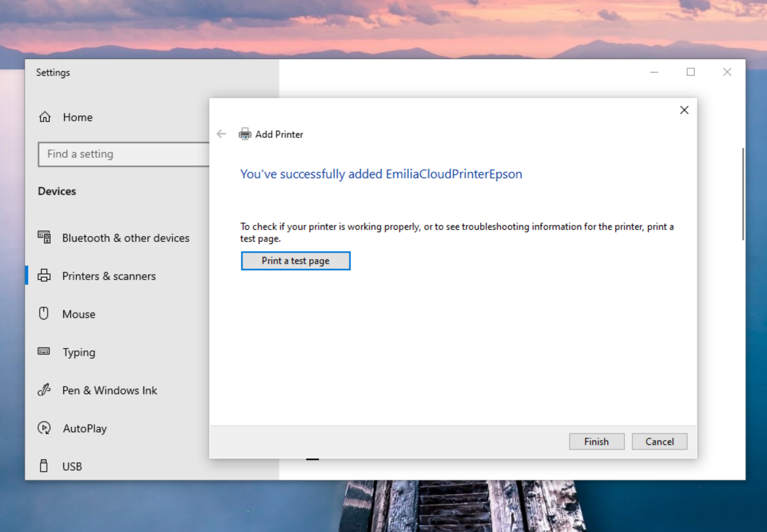Maximize the Settings window

(x=691, y=72)
